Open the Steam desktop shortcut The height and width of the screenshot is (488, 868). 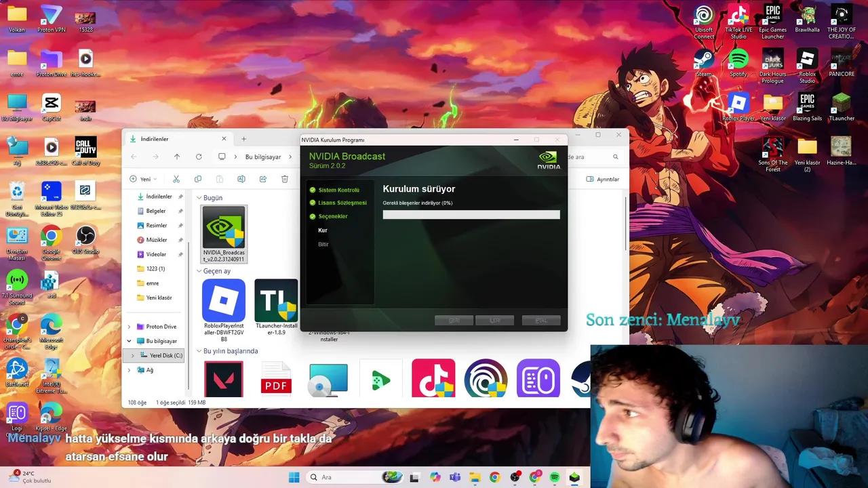[x=704, y=63]
